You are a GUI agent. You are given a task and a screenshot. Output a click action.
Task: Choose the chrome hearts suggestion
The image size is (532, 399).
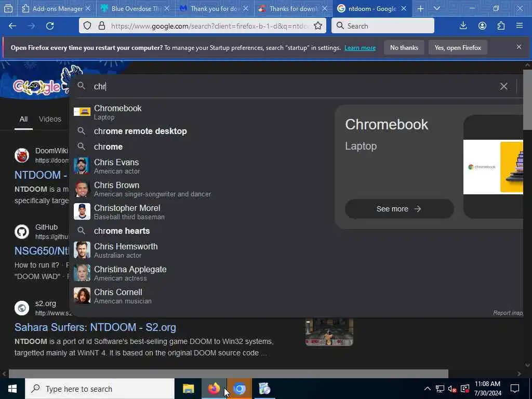201,231
